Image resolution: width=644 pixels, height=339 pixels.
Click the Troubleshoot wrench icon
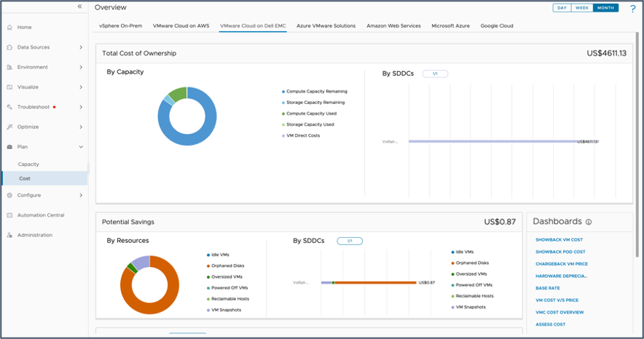(x=9, y=107)
